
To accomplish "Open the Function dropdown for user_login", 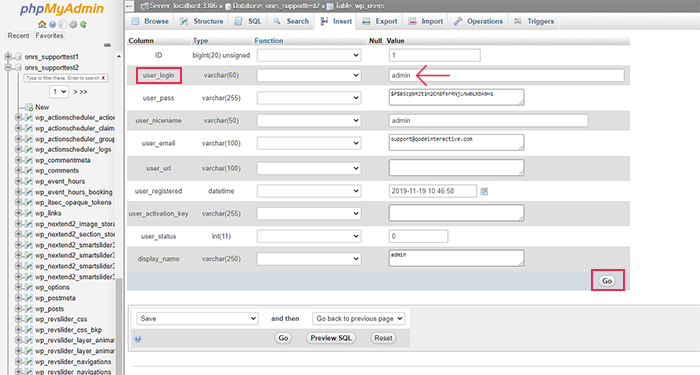I will coord(309,75).
